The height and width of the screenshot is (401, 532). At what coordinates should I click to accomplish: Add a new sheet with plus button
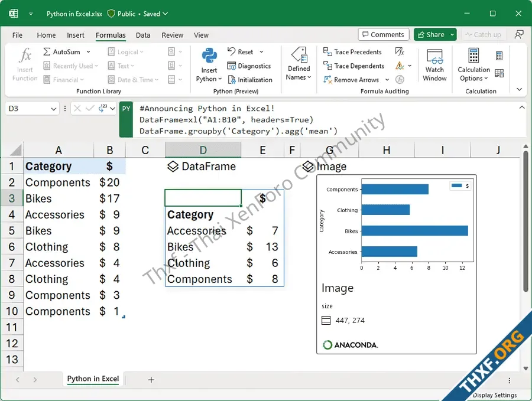point(151,380)
